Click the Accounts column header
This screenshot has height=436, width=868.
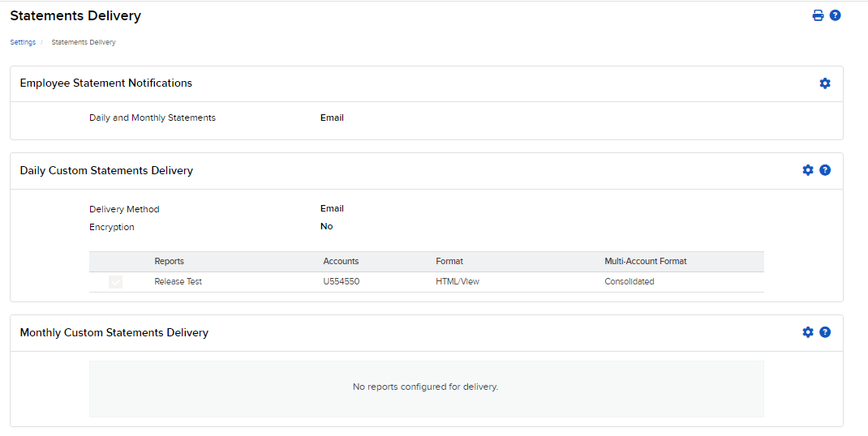[341, 262]
